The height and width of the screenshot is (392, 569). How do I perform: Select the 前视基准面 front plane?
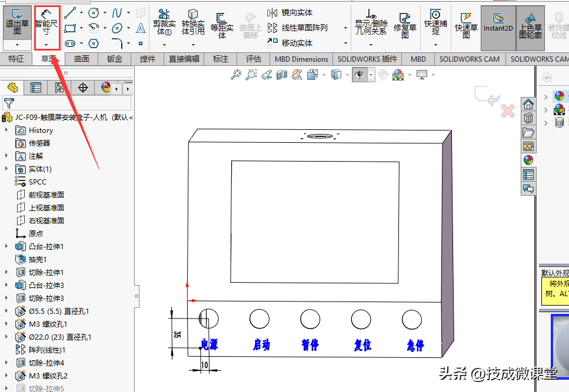pyautogui.click(x=40, y=195)
